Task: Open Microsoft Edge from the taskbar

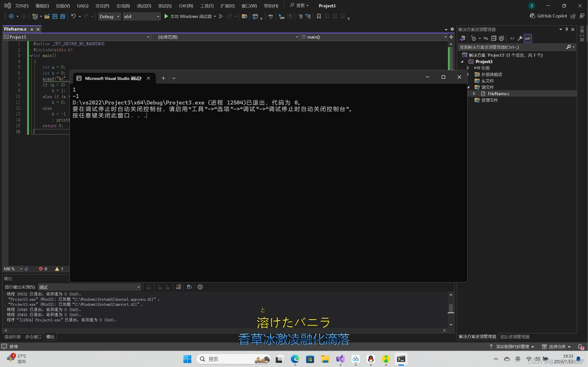Action: click(x=295, y=359)
